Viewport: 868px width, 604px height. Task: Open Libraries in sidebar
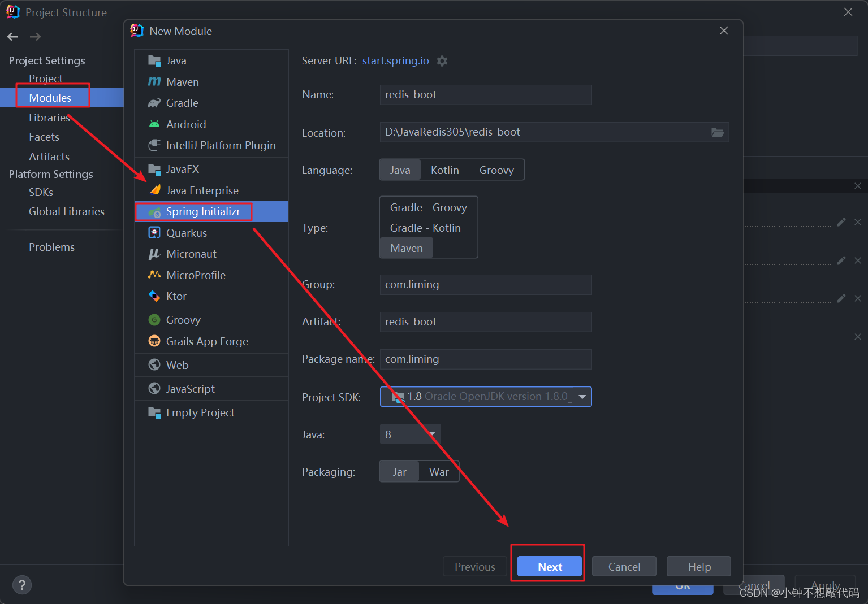click(49, 118)
